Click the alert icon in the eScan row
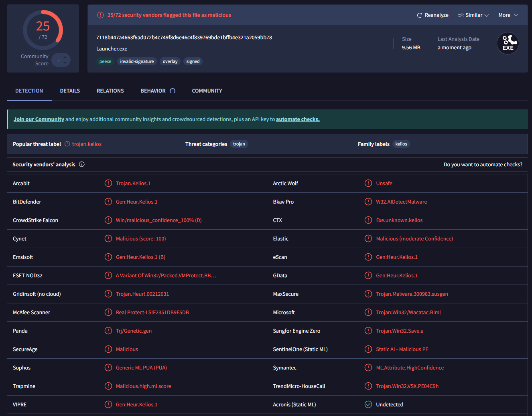The width and height of the screenshot is (532, 416). 368,257
